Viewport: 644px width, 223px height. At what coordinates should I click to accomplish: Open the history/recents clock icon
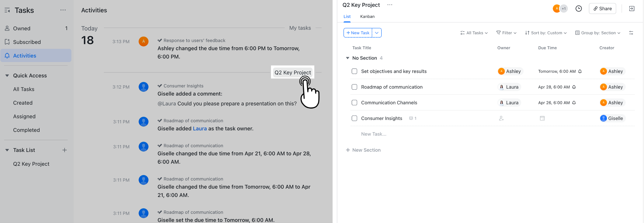tap(579, 8)
